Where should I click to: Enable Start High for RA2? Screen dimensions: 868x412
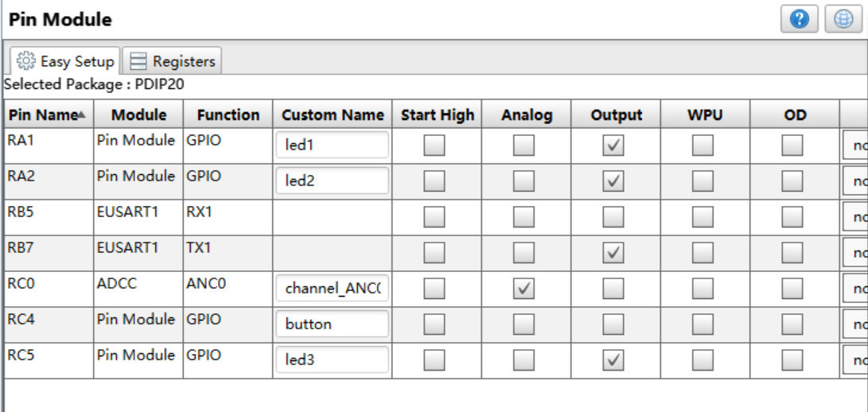(x=434, y=181)
